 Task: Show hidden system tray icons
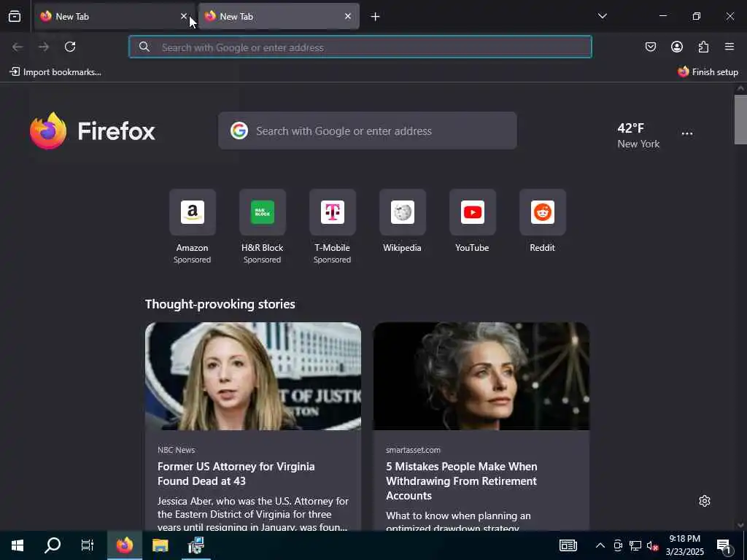600,545
